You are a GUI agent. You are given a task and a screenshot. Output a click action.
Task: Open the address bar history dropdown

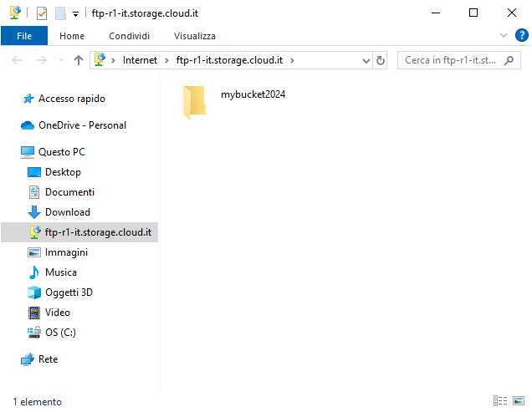coord(366,61)
